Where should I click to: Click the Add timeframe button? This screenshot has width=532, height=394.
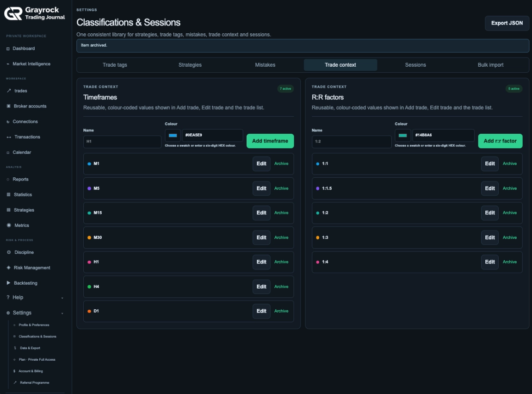[270, 141]
